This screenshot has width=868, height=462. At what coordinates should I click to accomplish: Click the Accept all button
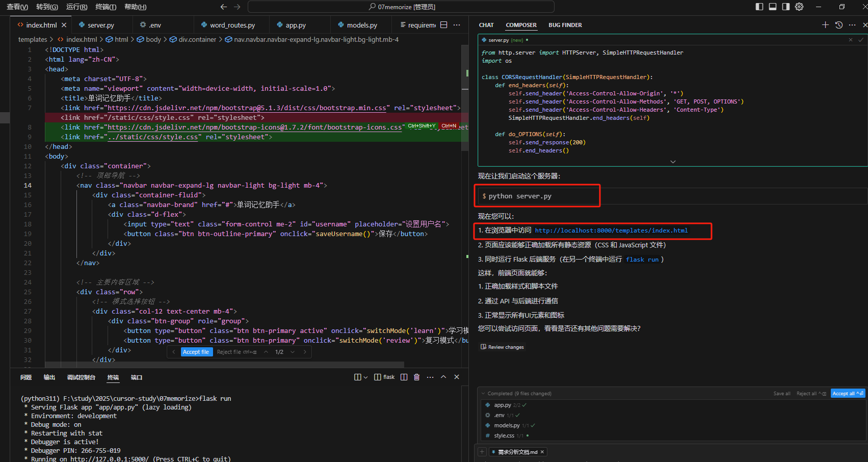click(x=848, y=394)
